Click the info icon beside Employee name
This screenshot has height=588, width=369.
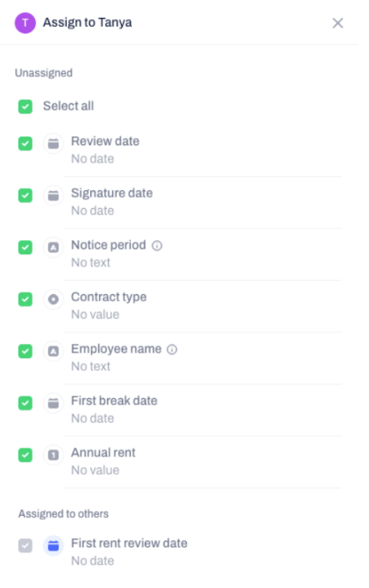click(x=172, y=349)
